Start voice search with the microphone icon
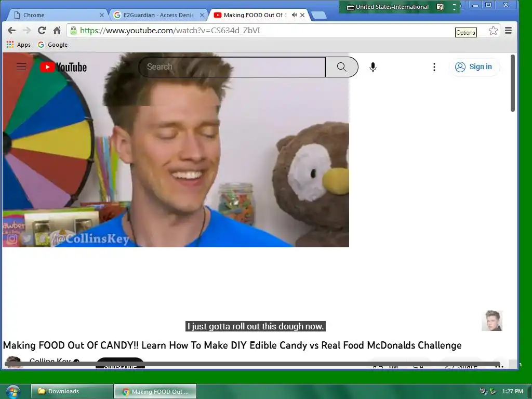 [x=373, y=67]
